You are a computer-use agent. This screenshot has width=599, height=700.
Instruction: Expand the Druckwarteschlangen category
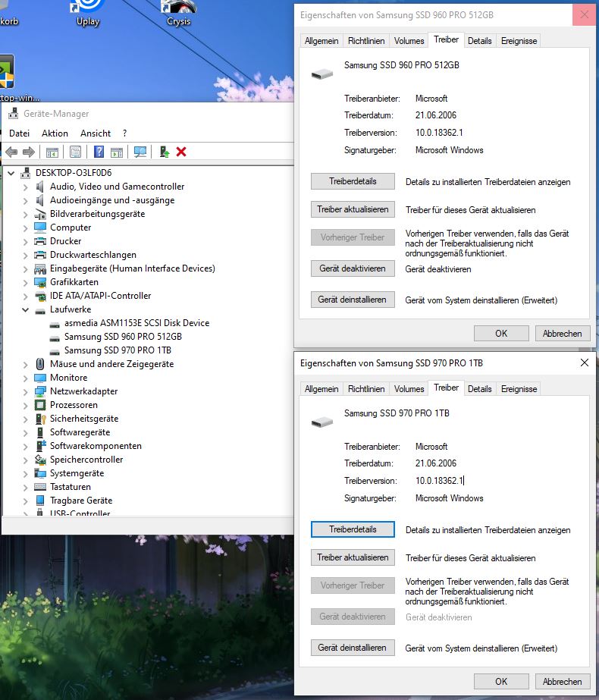26,255
